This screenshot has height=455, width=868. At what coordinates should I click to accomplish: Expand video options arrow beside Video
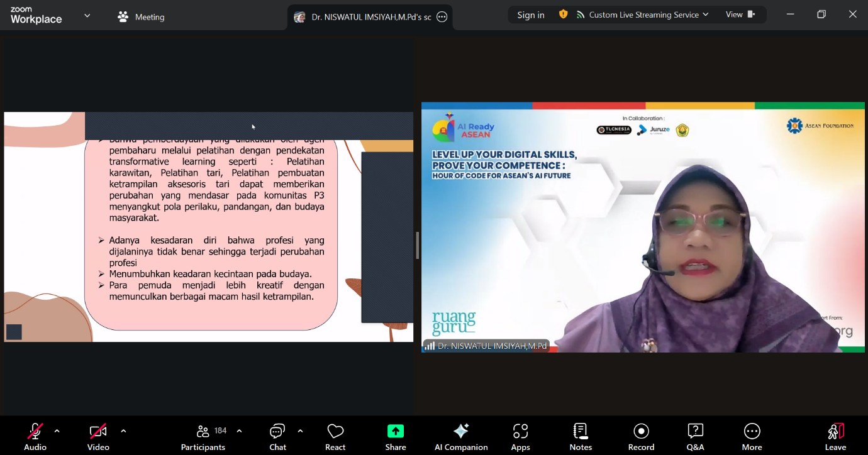[x=123, y=431]
